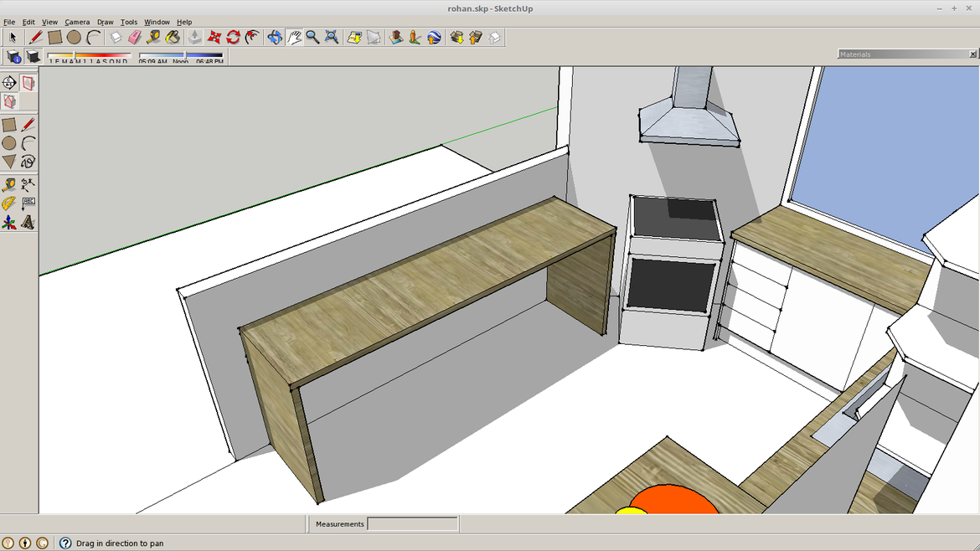Activate the Axes tool
The width and height of the screenshot is (980, 551).
point(9,223)
